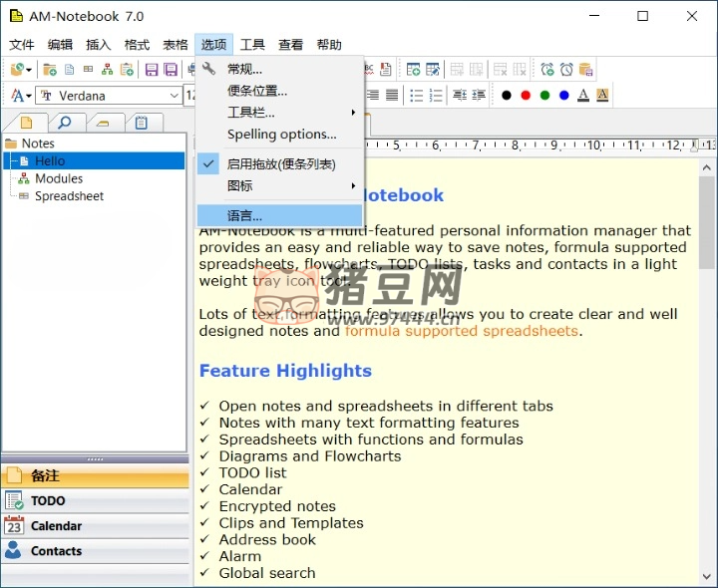Switch to the clipboard tab in sidebar
718x588 pixels.
(142, 123)
